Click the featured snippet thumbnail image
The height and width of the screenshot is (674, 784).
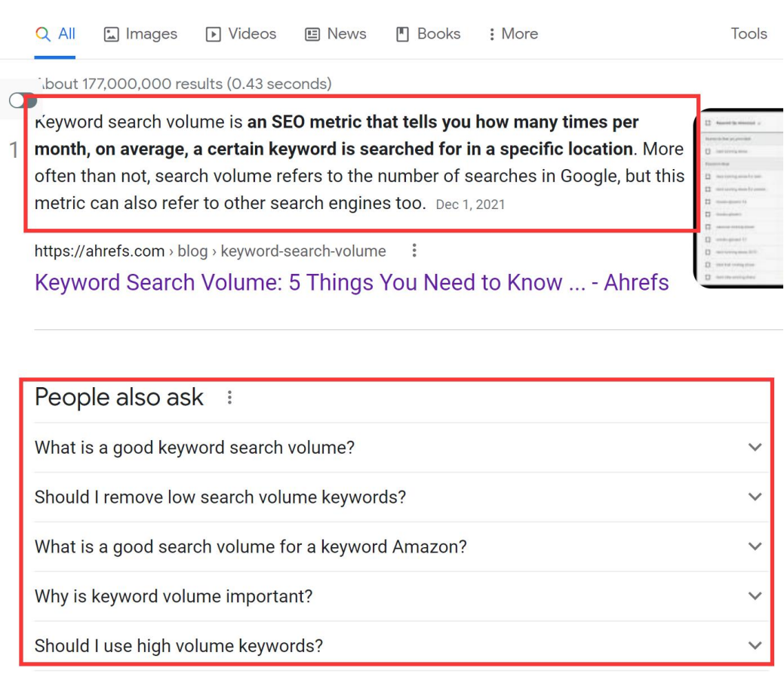(x=738, y=199)
